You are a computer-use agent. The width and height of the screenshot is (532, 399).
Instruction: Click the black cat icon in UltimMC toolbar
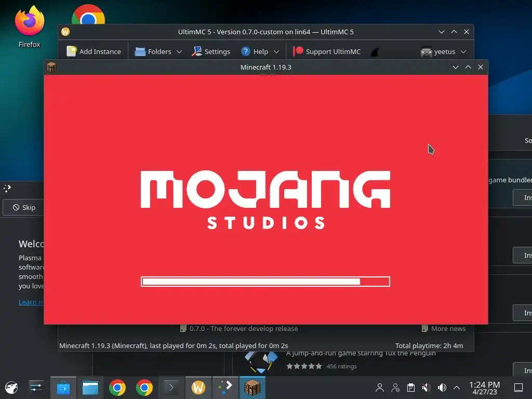click(375, 52)
